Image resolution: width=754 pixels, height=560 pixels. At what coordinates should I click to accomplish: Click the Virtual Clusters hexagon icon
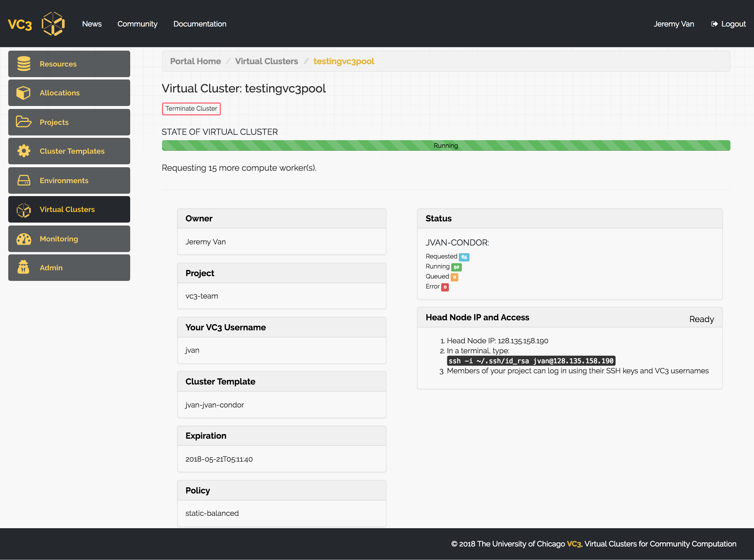(x=24, y=210)
